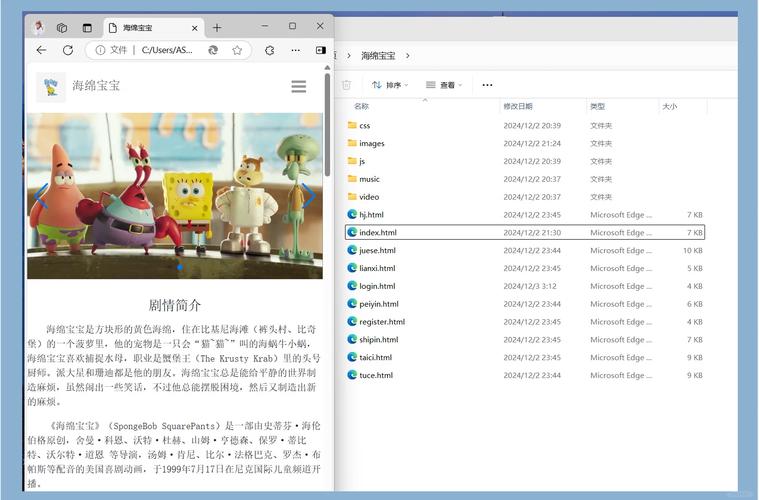Select the register.html file

click(525, 322)
